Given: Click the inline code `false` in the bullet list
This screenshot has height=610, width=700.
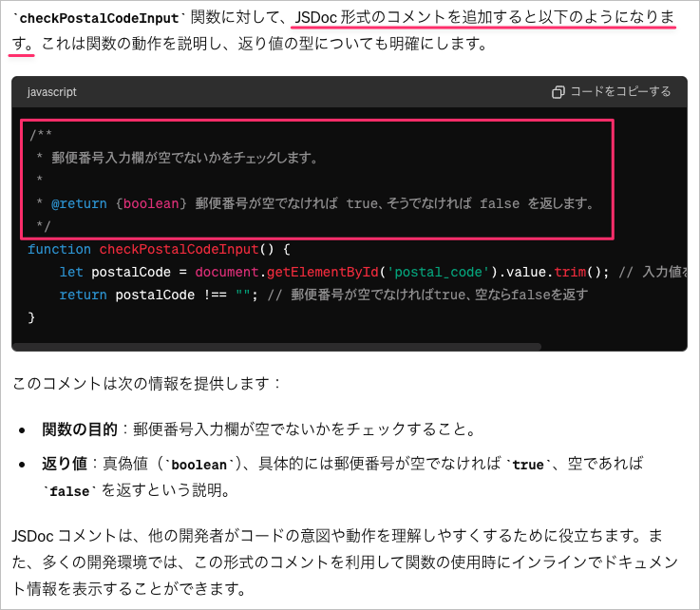Looking at the screenshot, I should [69, 491].
